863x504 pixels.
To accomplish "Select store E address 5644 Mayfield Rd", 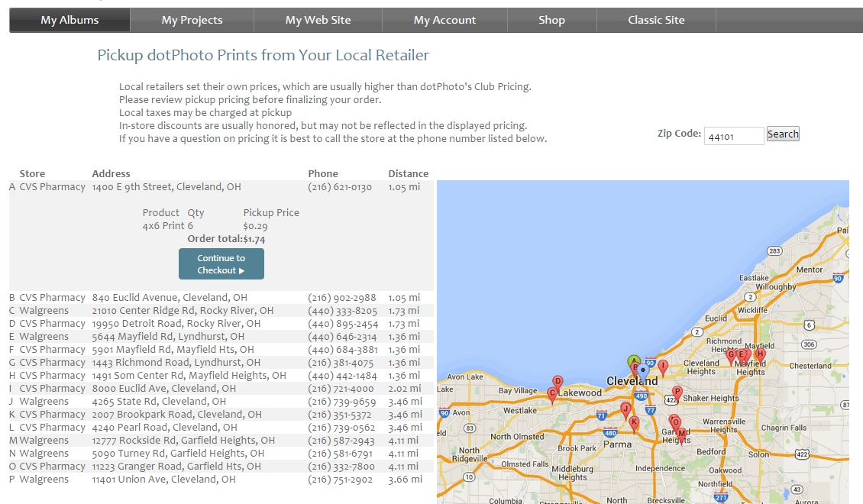I will pos(168,336).
